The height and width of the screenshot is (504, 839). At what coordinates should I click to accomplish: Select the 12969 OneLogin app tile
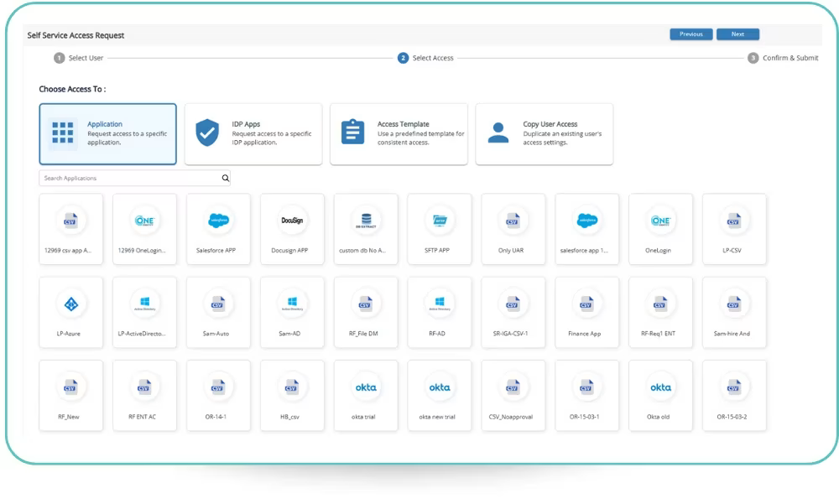pos(144,229)
